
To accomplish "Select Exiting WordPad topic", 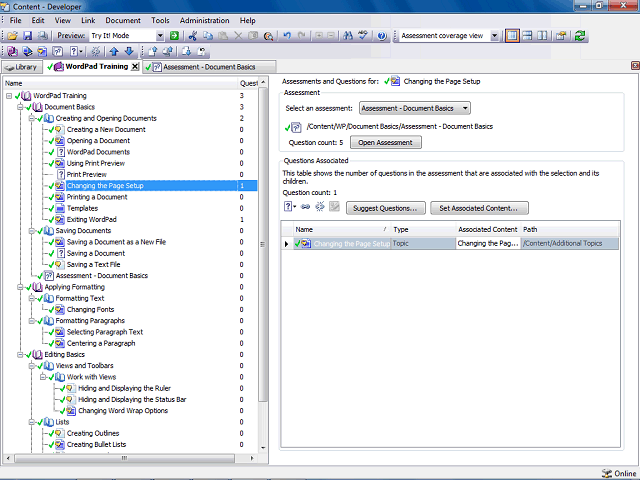I will 91,220.
